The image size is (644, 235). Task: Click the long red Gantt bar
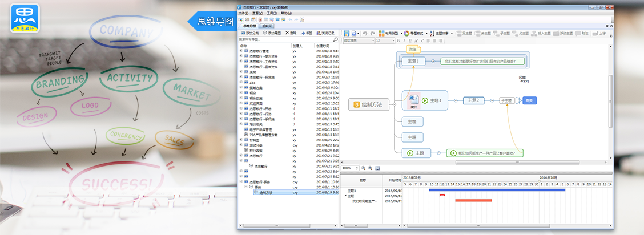pos(473,200)
